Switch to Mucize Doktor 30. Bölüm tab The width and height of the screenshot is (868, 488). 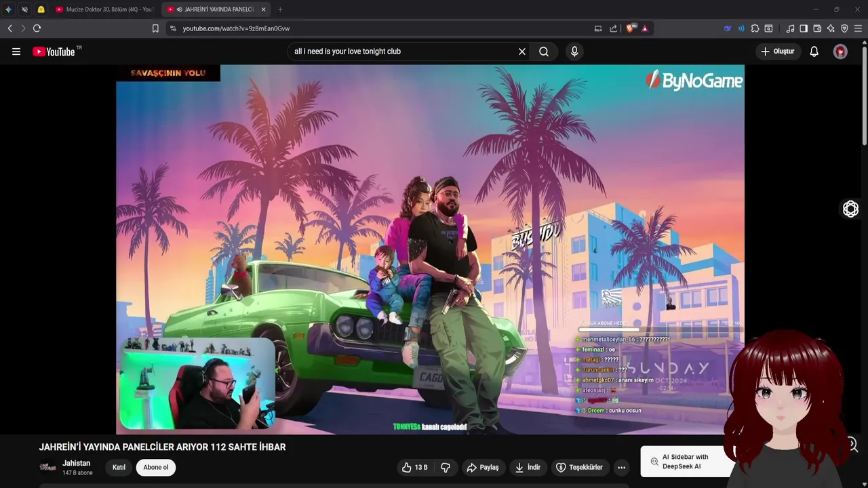click(x=104, y=9)
